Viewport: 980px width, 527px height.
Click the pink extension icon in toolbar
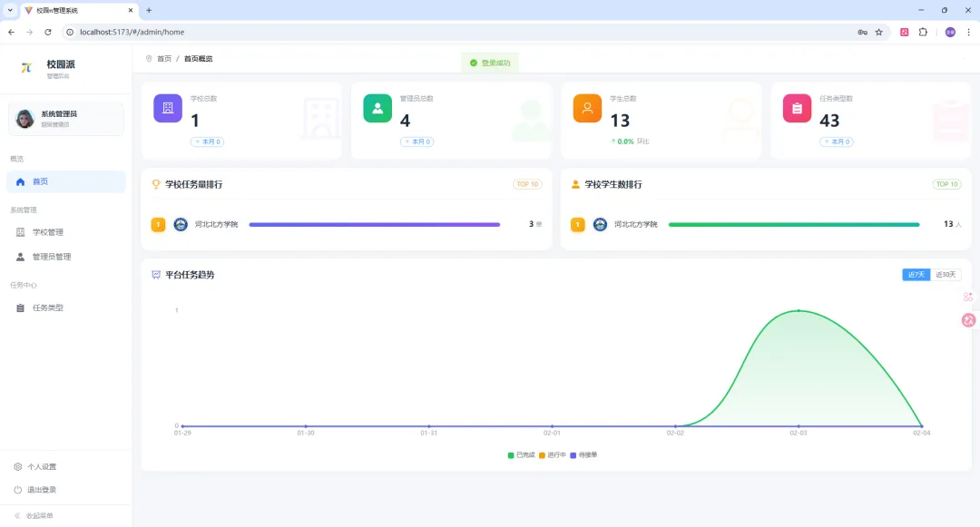(905, 32)
